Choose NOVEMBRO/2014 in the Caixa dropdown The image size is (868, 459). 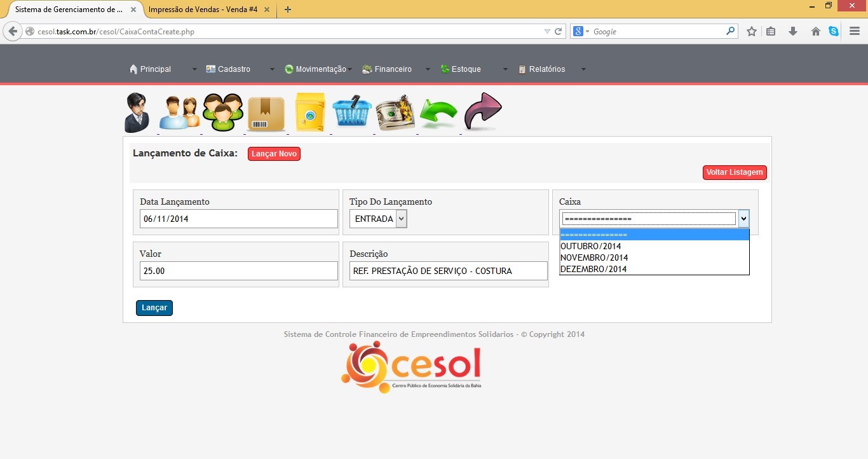593,257
